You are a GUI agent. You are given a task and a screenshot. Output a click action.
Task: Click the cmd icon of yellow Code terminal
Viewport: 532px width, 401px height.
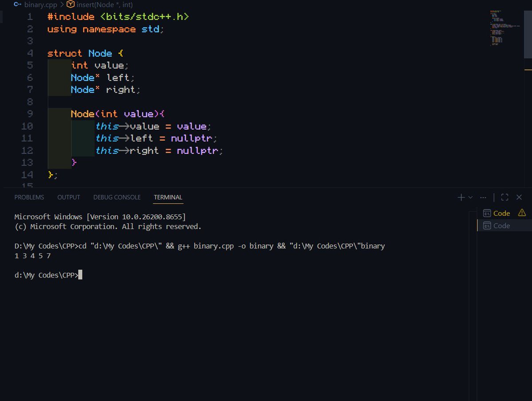(x=487, y=213)
